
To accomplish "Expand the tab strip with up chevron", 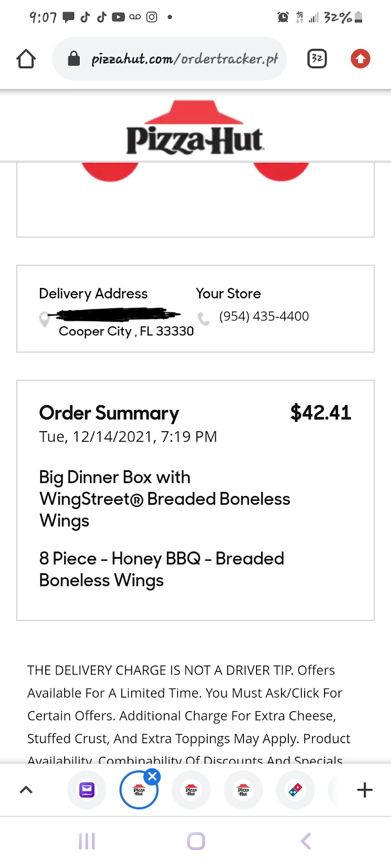I will click(26, 790).
